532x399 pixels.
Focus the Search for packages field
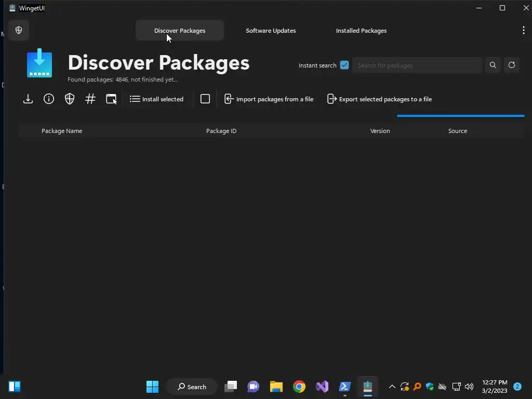(417, 65)
